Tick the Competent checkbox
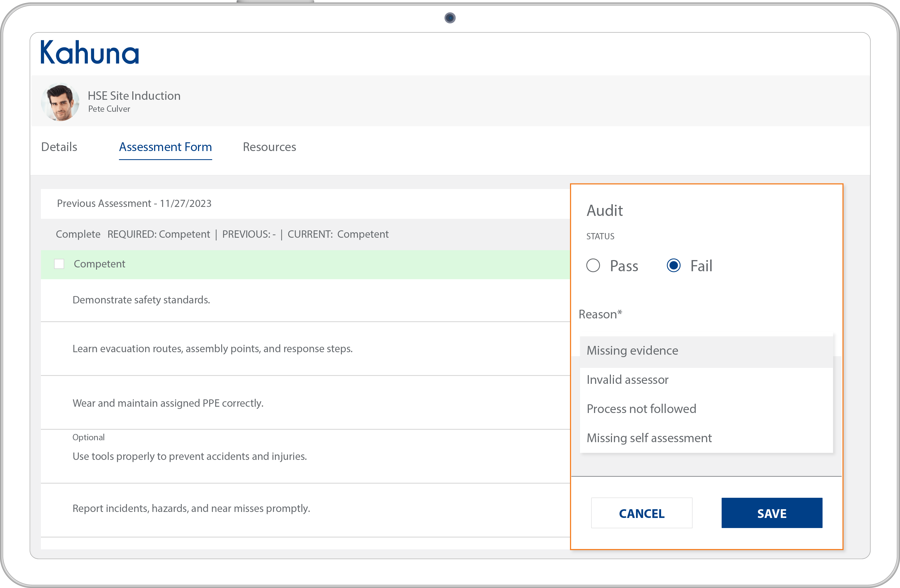The height and width of the screenshot is (588, 900). [x=59, y=264]
